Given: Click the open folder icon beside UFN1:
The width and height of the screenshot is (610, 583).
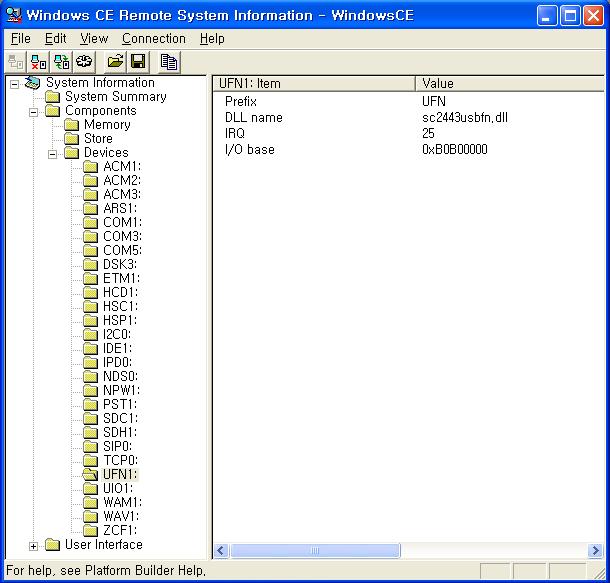Looking at the screenshot, I should (90, 474).
